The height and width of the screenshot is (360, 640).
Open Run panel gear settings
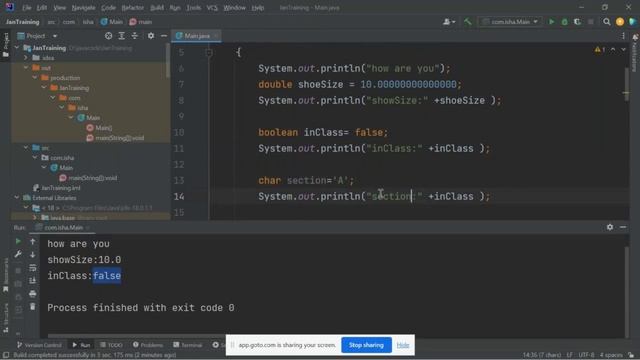click(x=610, y=227)
